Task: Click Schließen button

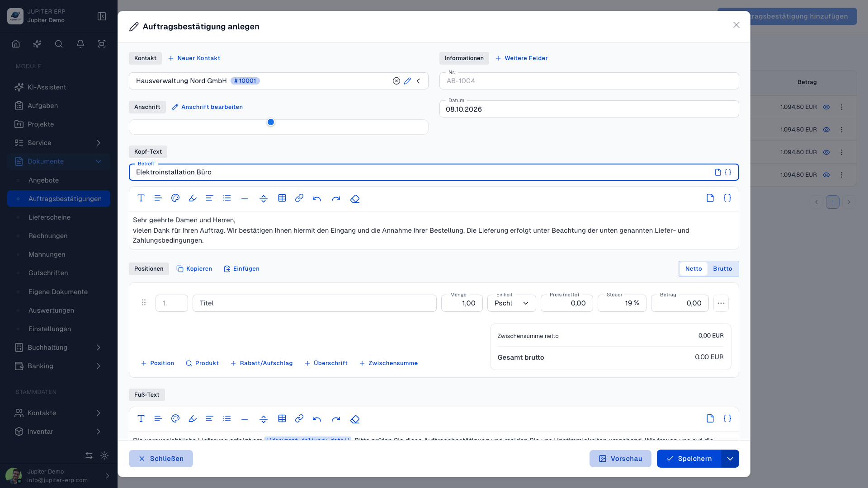Action: click(161, 459)
